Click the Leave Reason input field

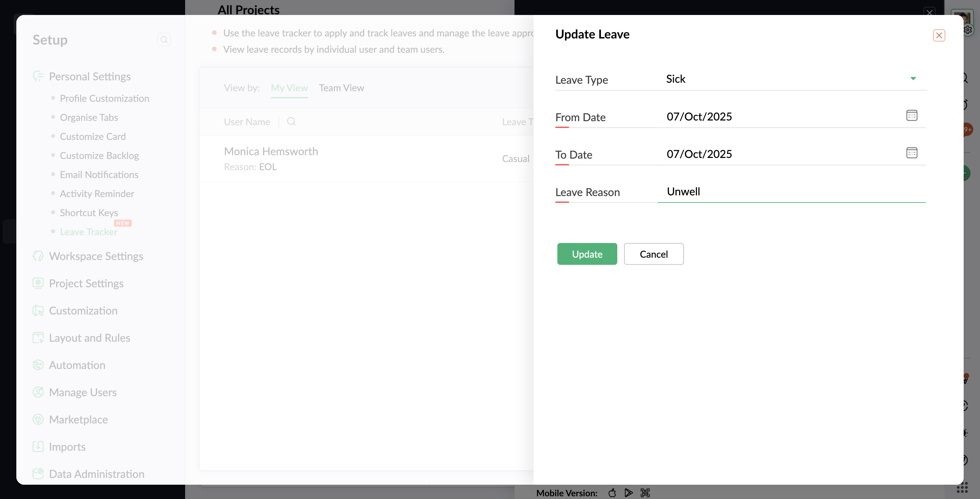791,191
